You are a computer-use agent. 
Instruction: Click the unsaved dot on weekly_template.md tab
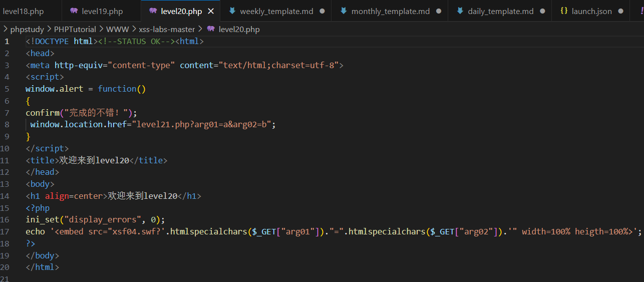(322, 11)
